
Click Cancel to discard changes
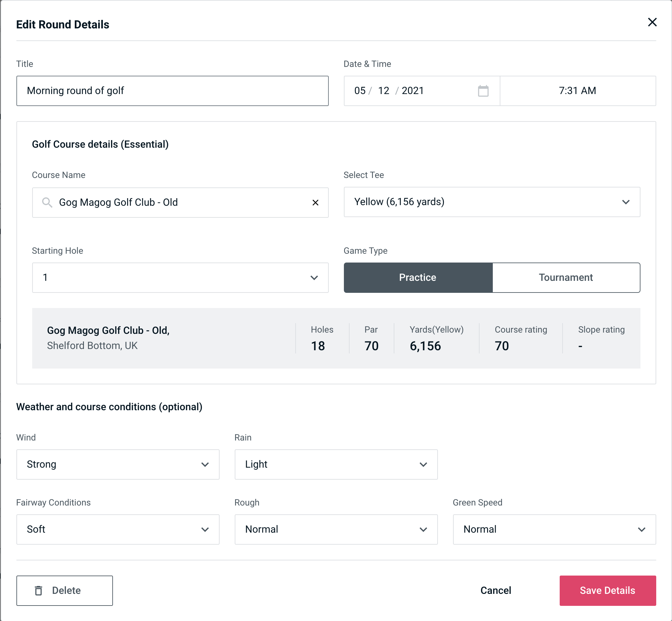point(495,591)
